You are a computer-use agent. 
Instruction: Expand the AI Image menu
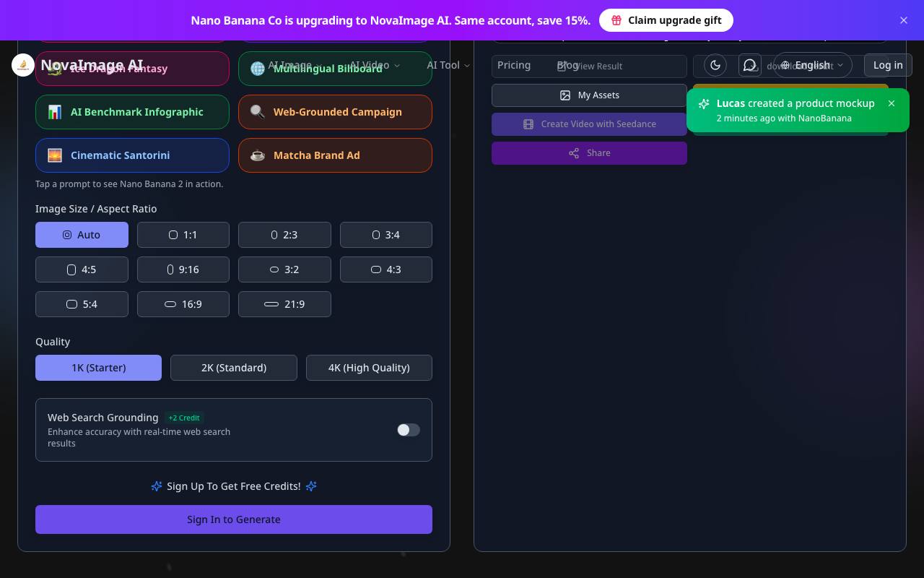tap(295, 65)
